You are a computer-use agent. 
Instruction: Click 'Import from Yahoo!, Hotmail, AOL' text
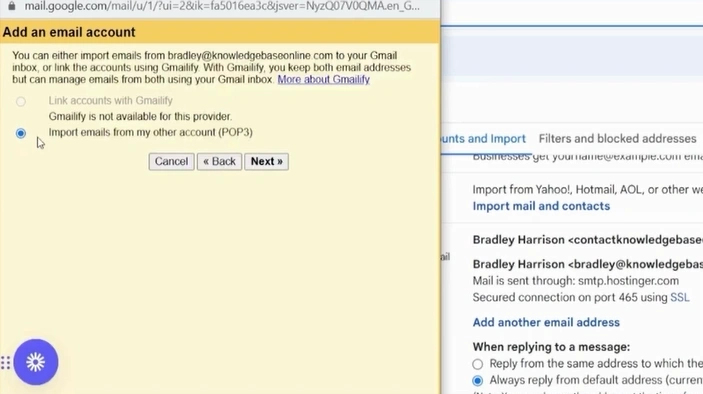click(558, 190)
